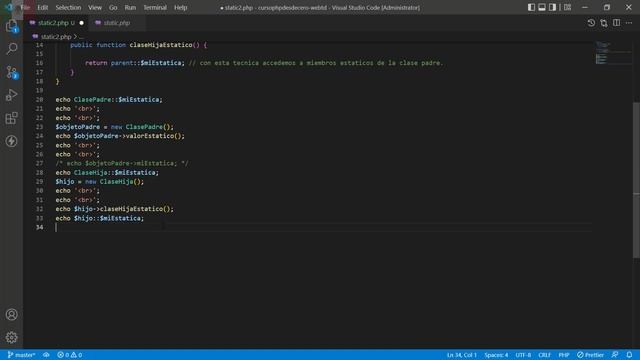Toggle secondary side bar layout button
The height and width of the screenshot is (360, 640).
[552, 7]
